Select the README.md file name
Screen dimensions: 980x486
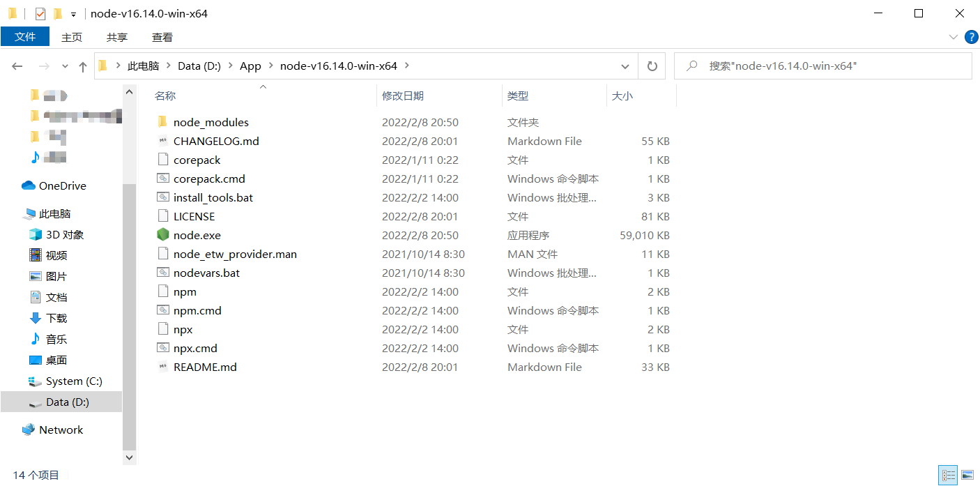(205, 367)
